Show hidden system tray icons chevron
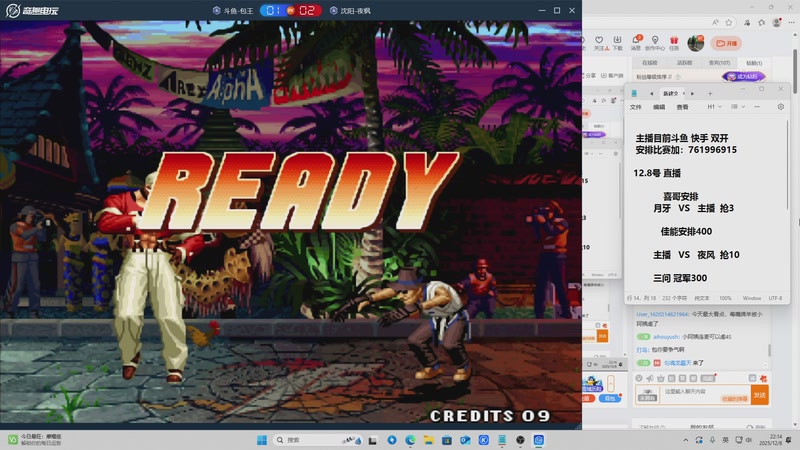The width and height of the screenshot is (800, 450). coord(686,440)
